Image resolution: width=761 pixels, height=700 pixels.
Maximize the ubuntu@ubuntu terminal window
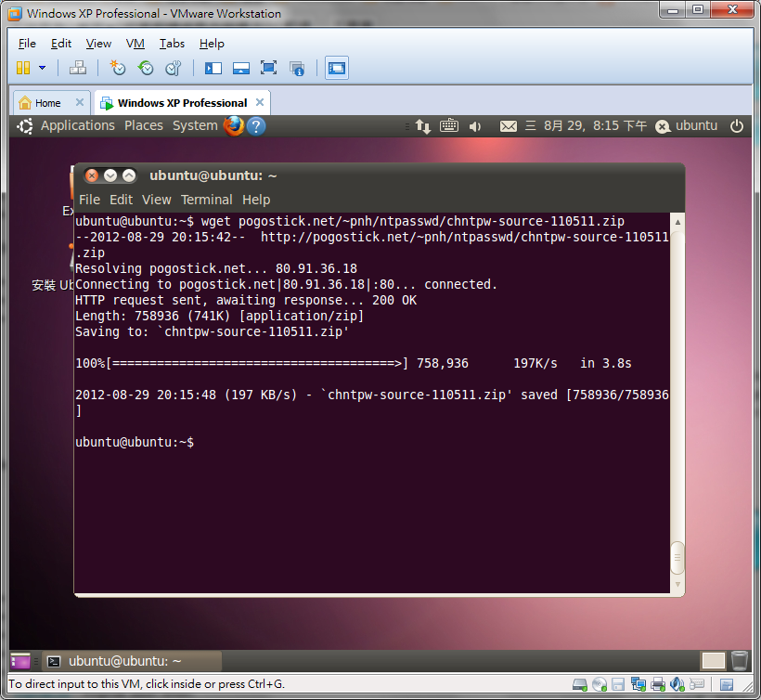tap(129, 175)
